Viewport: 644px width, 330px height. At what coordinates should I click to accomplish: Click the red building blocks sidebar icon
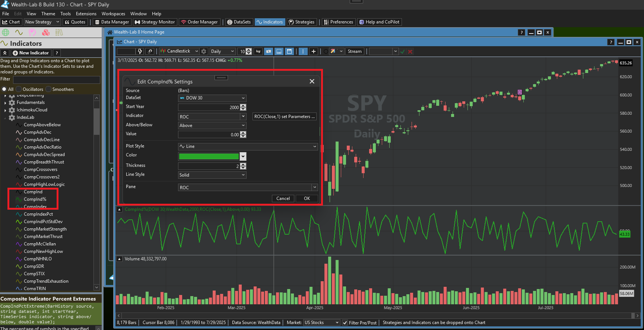(46, 32)
